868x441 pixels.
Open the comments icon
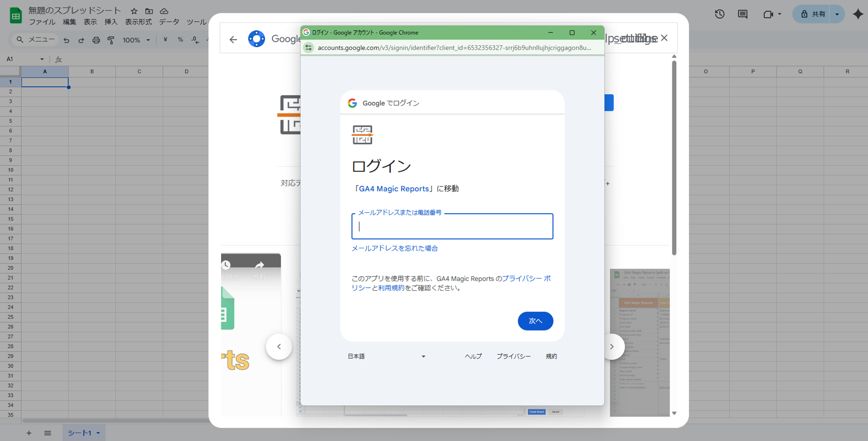[743, 14]
